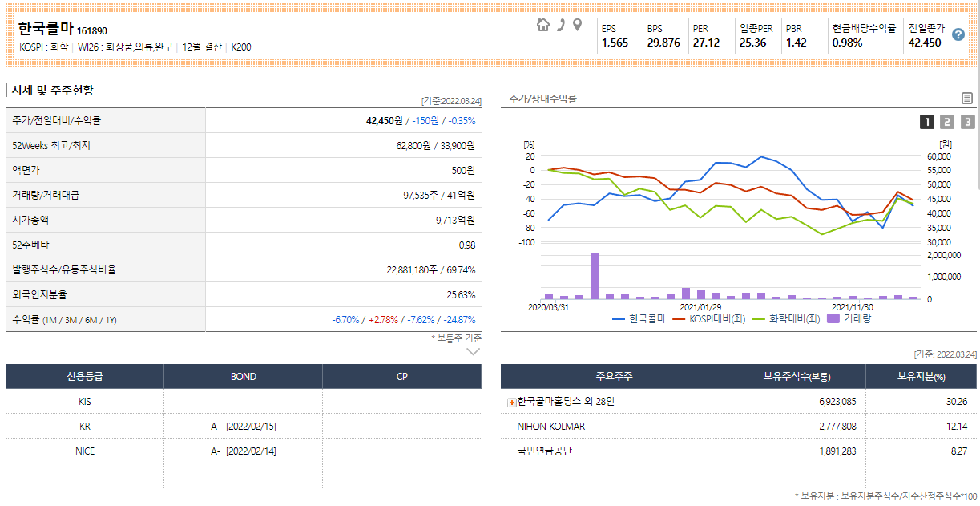
Task: Expand 한국콜마홀딩스 외 28인 shareholder plus icon
Action: [512, 402]
